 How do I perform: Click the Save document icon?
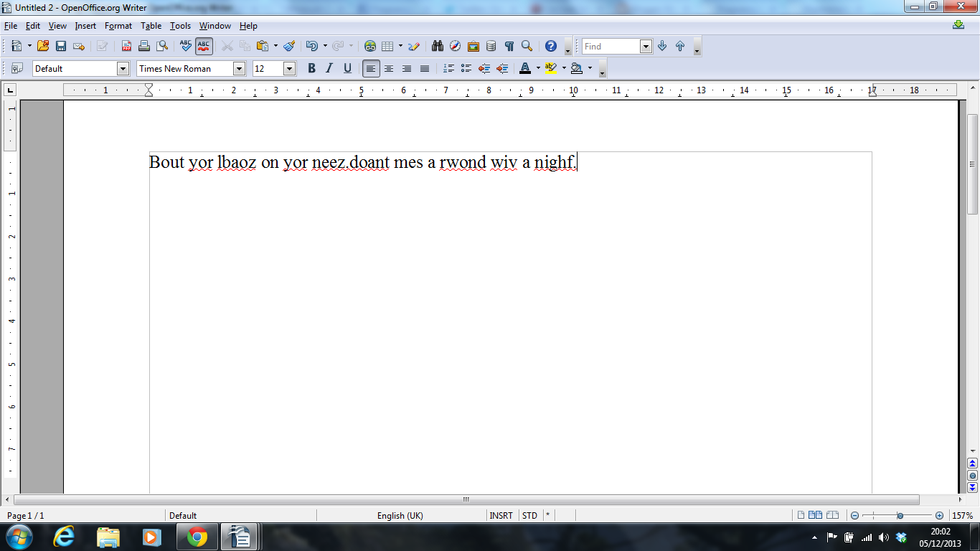click(x=61, y=46)
